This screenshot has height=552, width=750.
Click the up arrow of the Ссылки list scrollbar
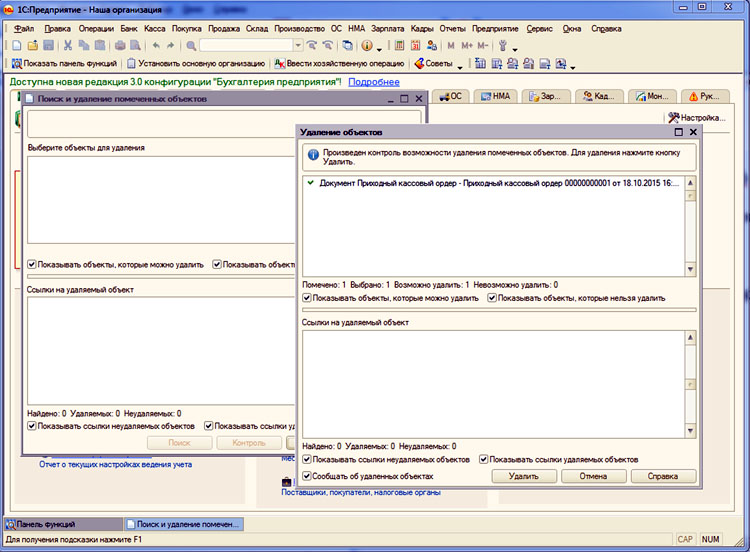tap(690, 337)
